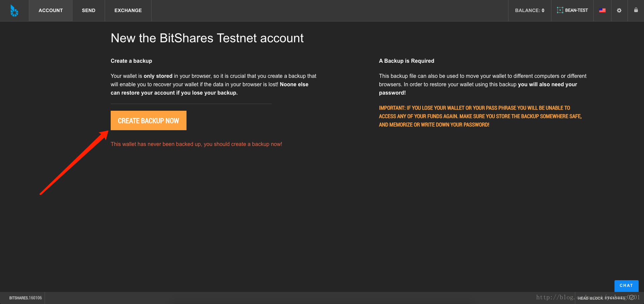Open settings with the gear icon

click(619, 10)
